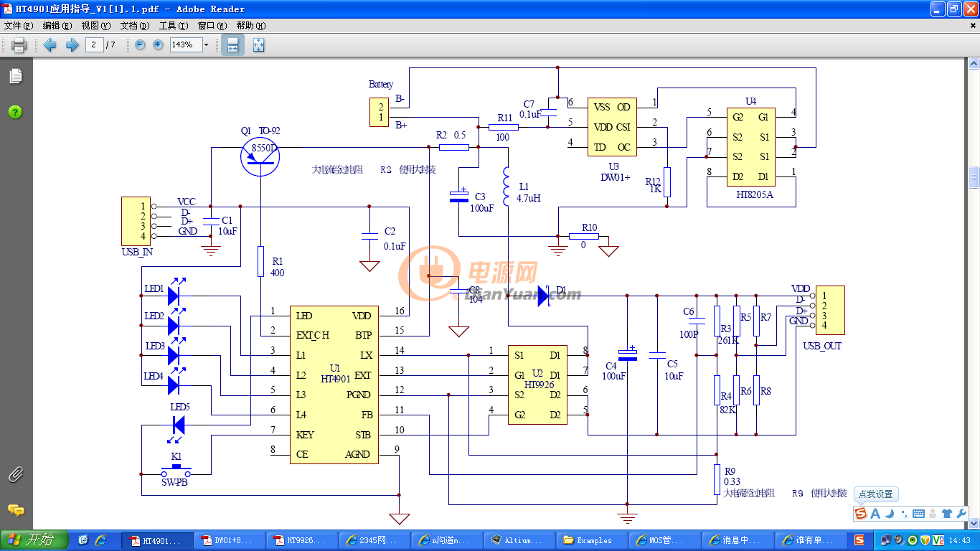Screen dimensions: 980x551
Task: Open the 窗口(W) menu
Action: pos(212,25)
